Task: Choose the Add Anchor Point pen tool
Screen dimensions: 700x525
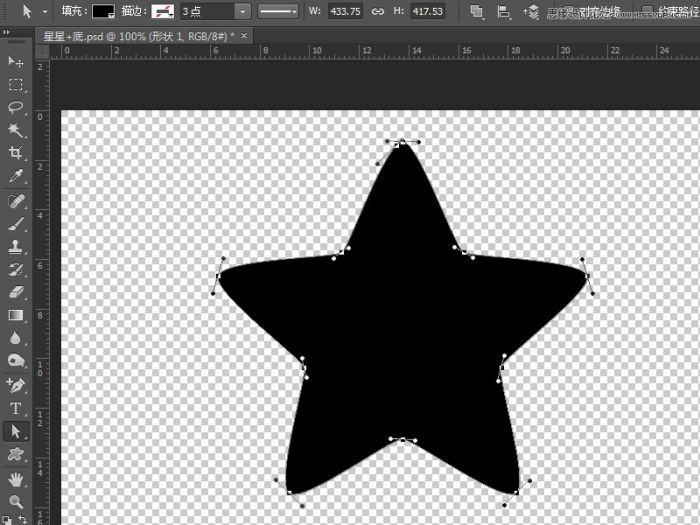Action: [16, 385]
